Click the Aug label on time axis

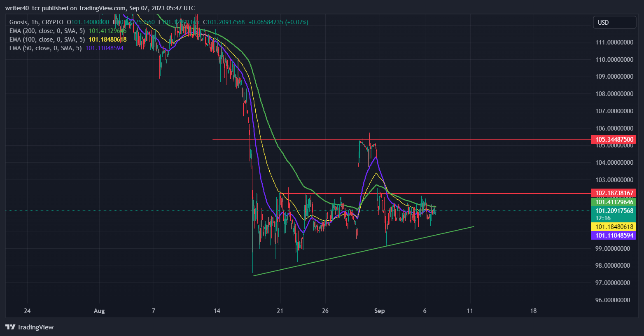[x=99, y=311]
